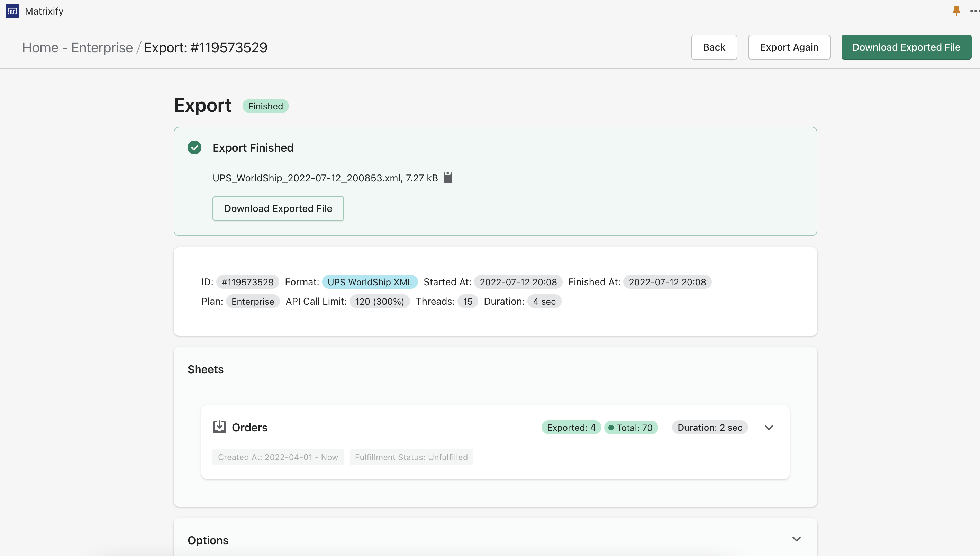Image resolution: width=980 pixels, height=556 pixels.
Task: Click the green Download Exported File button
Action: coord(906,47)
